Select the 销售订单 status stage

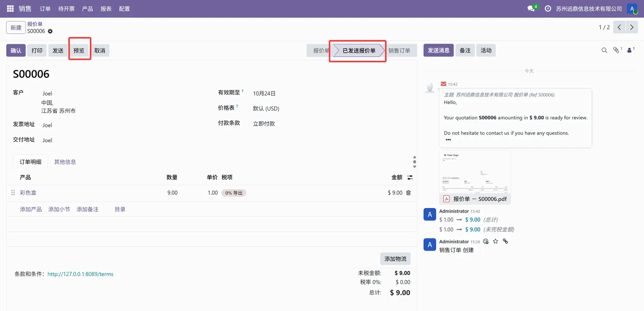pyautogui.click(x=399, y=51)
